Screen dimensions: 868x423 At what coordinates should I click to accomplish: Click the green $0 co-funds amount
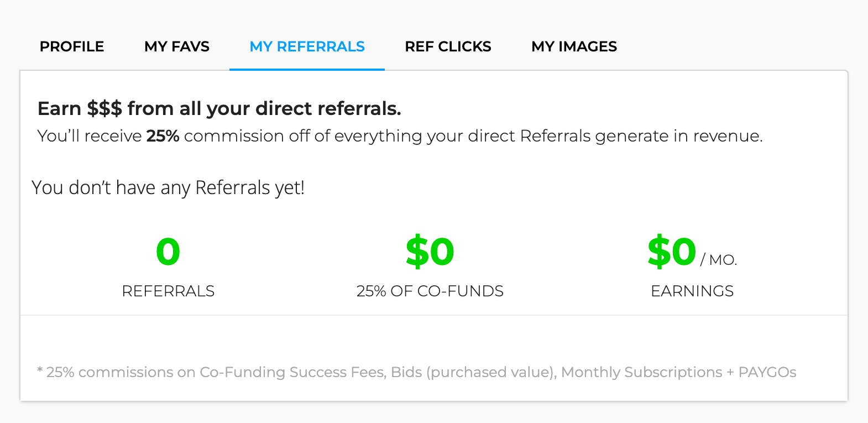click(430, 252)
